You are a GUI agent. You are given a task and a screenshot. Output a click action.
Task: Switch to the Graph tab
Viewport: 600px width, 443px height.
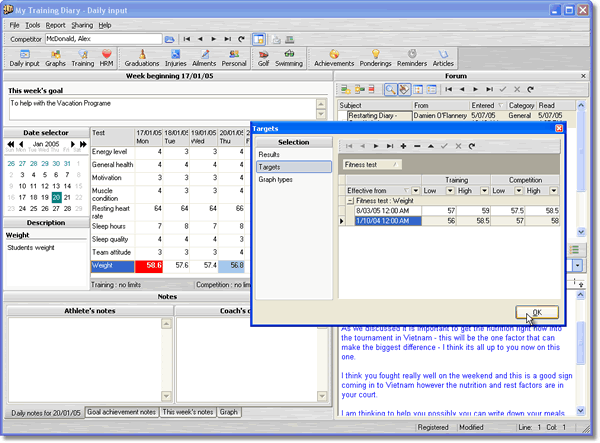click(229, 412)
